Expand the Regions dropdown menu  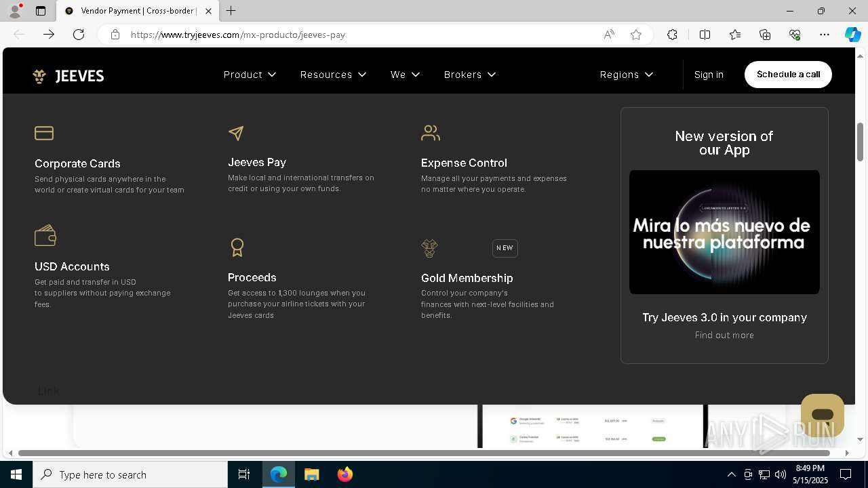point(627,75)
